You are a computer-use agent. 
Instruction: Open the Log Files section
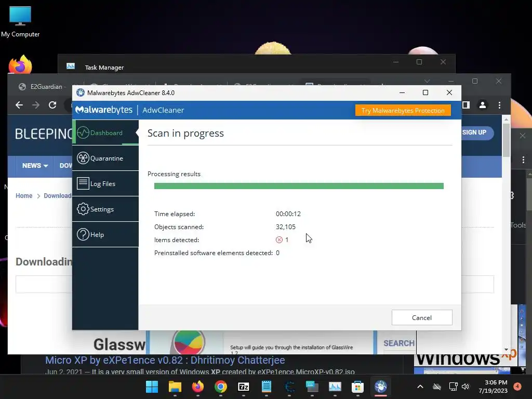click(105, 183)
